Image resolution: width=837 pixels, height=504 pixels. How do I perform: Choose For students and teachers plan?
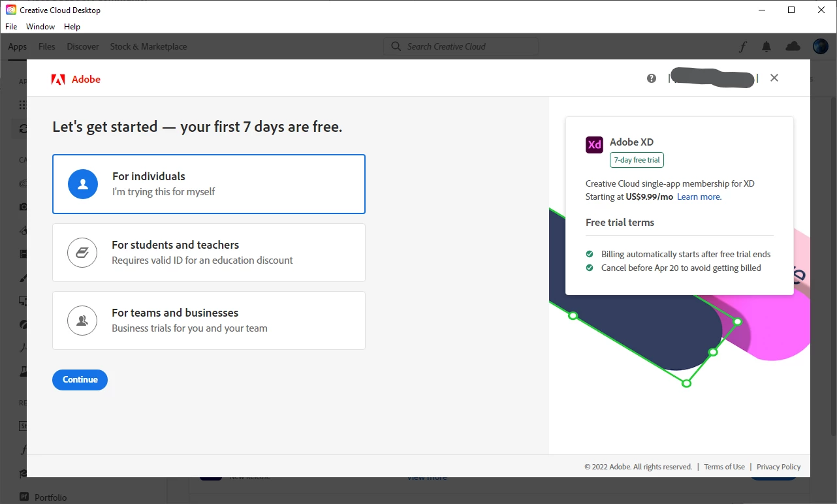click(209, 253)
